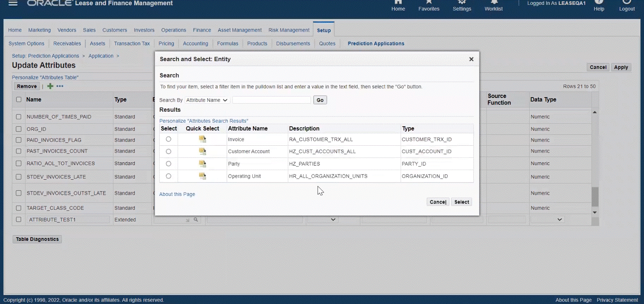
Task: Open the Transaction Tax subtab
Action: [132, 43]
